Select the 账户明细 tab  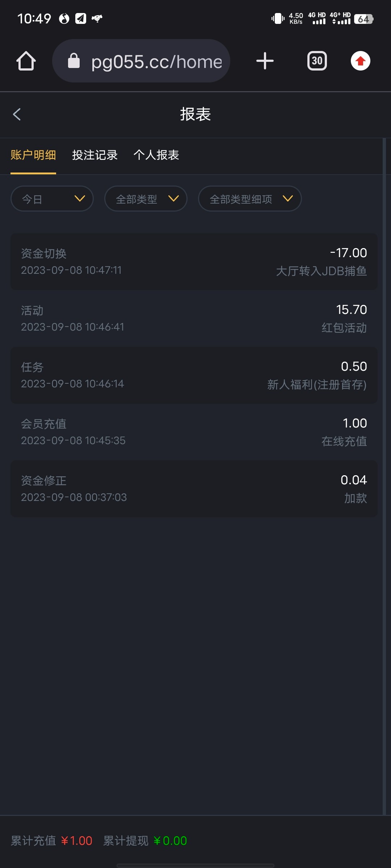[x=33, y=155]
